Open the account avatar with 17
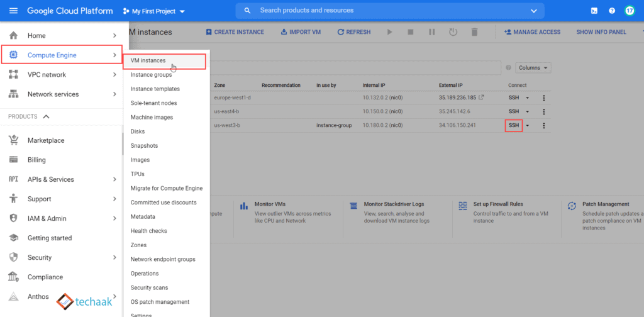 (x=630, y=11)
